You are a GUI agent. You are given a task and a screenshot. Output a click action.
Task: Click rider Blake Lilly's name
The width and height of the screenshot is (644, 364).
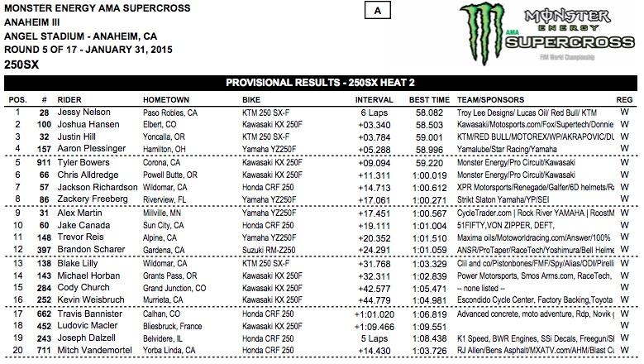click(x=79, y=262)
